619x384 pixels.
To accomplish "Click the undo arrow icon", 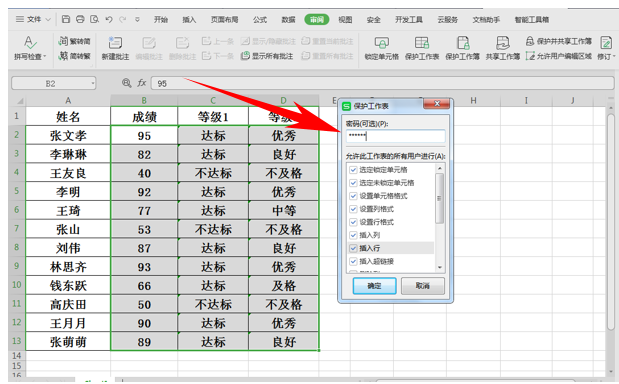I will (x=109, y=19).
